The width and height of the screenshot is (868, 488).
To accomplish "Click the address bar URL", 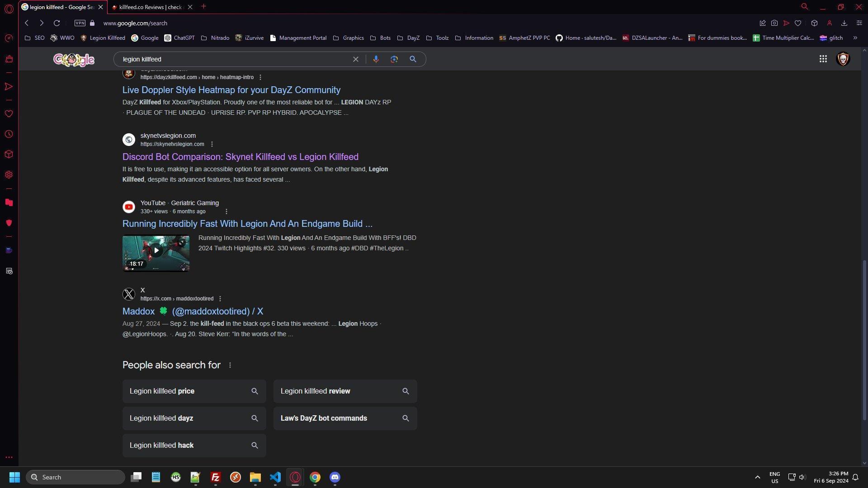I will [x=135, y=23].
